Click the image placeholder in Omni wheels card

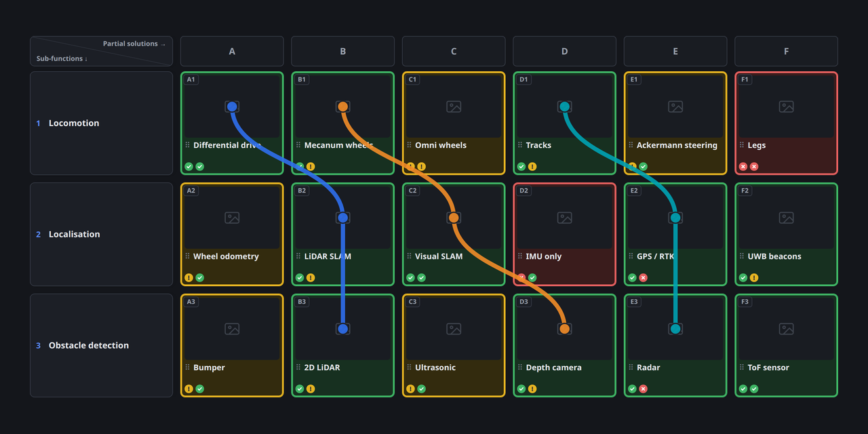pyautogui.click(x=454, y=106)
